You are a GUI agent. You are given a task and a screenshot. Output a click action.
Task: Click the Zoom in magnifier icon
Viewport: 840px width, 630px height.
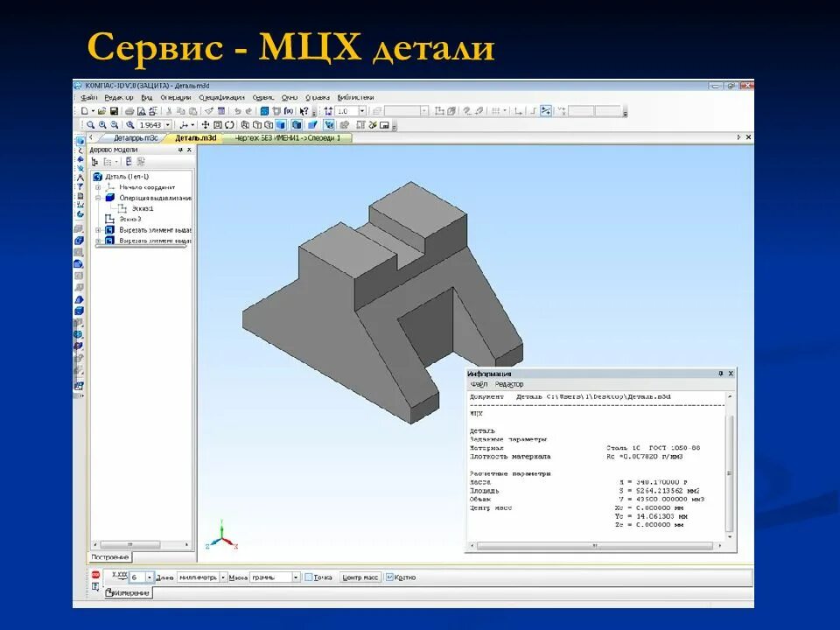[102, 125]
